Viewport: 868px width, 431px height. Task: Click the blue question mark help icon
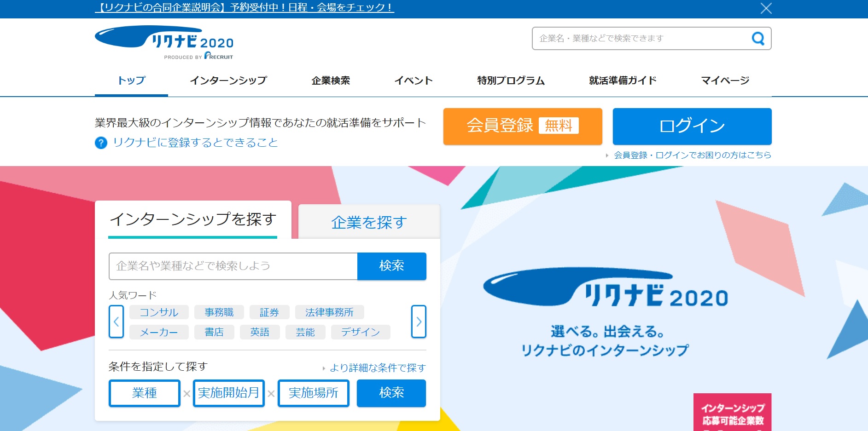pos(101,143)
